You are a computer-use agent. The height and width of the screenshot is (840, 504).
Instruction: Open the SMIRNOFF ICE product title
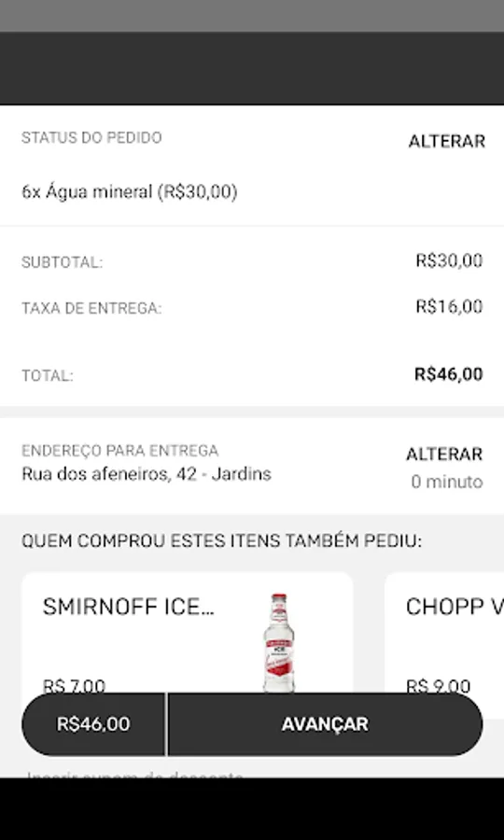(129, 607)
